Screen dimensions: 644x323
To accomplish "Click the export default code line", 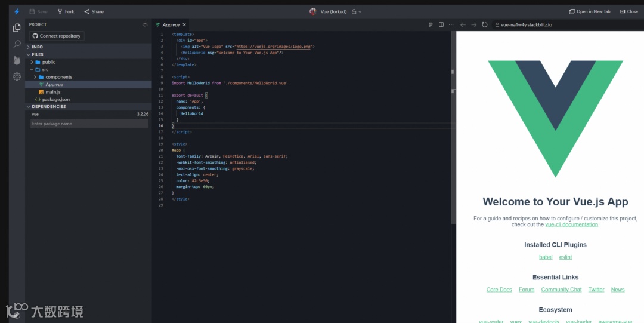I will tap(190, 95).
